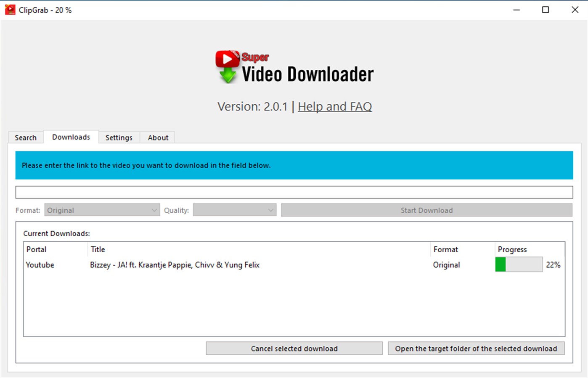Switch to the Search tab
The image size is (588, 378).
point(26,137)
